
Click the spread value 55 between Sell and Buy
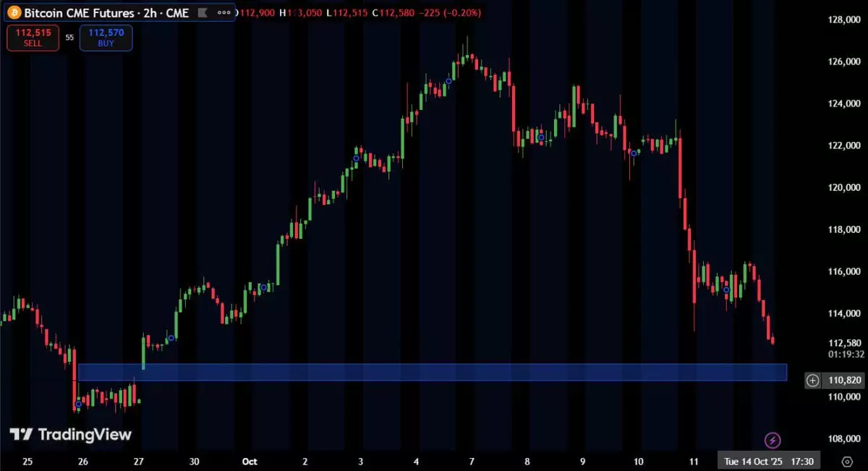pos(69,38)
